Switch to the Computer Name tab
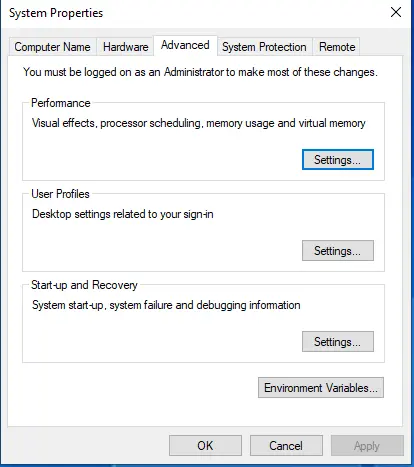 click(x=52, y=47)
